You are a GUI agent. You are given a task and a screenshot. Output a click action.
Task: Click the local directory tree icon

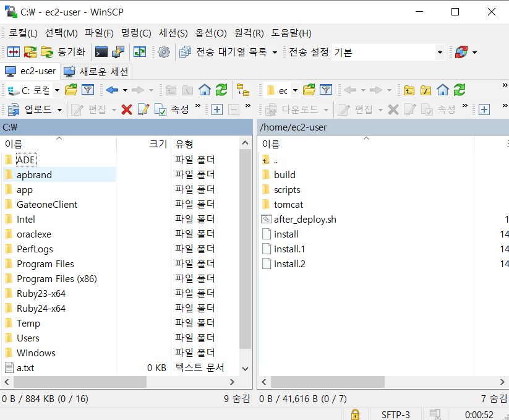pyautogui.click(x=243, y=90)
